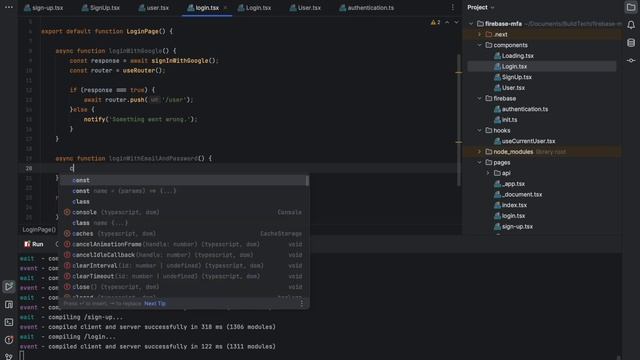This screenshot has height=360, width=640.
Task: Click the Run tab icon in bottom panel
Action: (x=27, y=244)
